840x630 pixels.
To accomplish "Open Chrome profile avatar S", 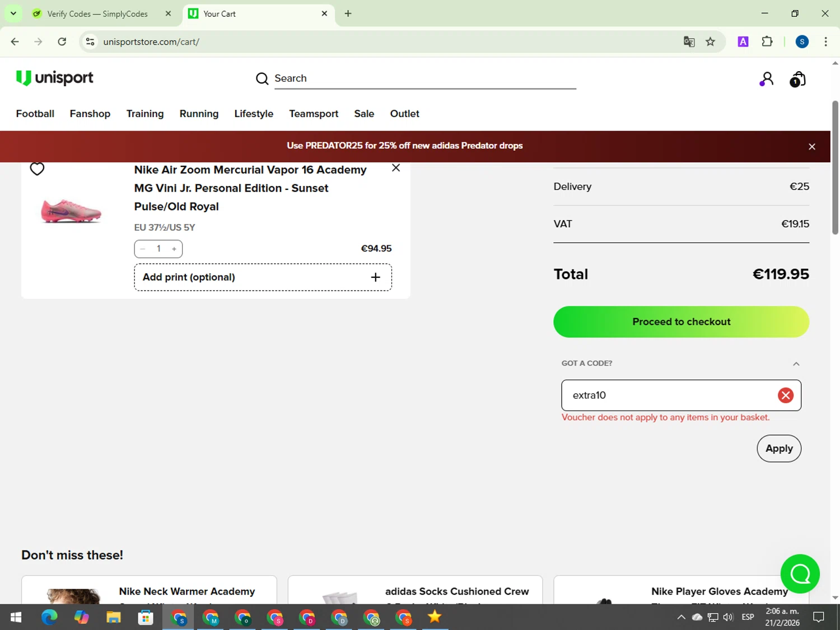I will pyautogui.click(x=802, y=41).
